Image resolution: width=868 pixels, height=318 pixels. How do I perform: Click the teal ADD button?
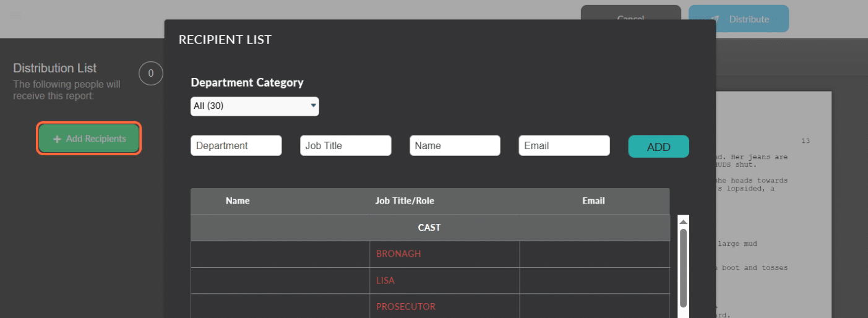[x=659, y=147]
